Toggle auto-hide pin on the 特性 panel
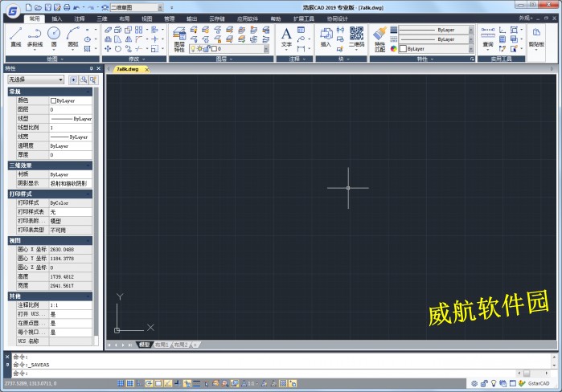 click(x=92, y=69)
